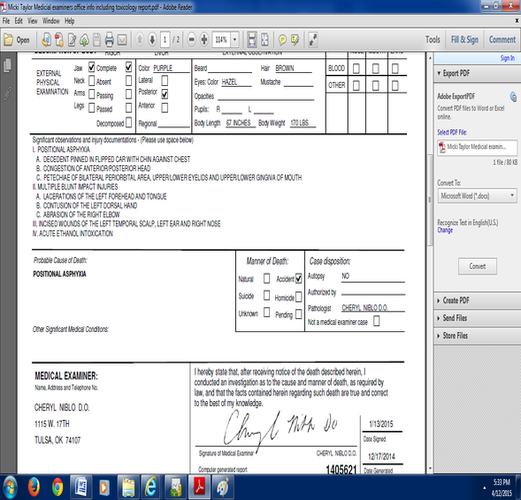The image size is (521, 500).
Task: Open the attachments paperclip panel
Action: [x=7, y=93]
